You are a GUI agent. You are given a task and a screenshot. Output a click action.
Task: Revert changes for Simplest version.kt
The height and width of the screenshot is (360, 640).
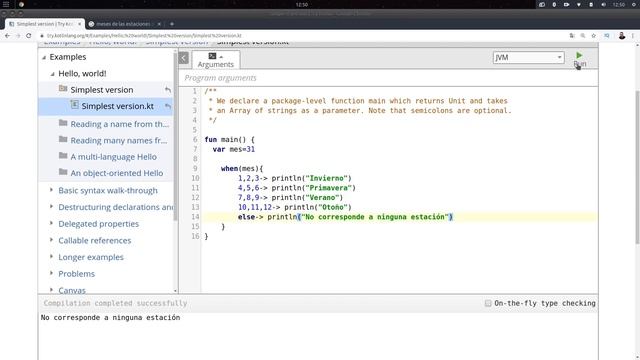[x=168, y=106]
